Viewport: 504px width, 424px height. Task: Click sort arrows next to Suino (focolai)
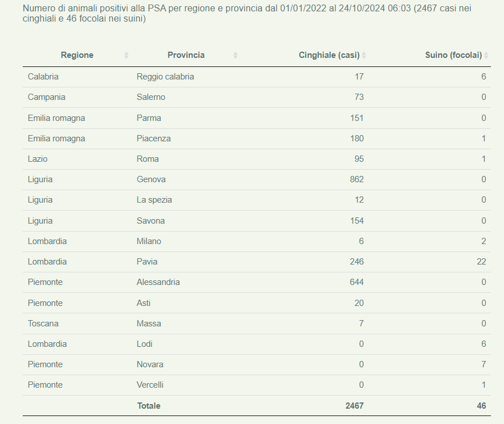[x=486, y=56]
